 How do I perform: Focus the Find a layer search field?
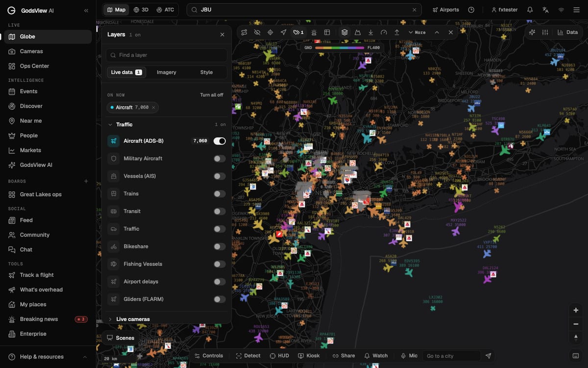coord(167,55)
